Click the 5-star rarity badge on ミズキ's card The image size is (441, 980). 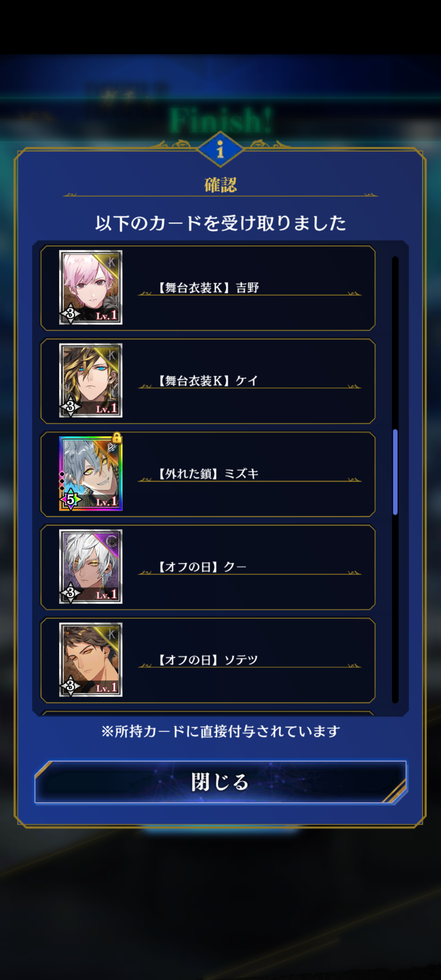(x=70, y=499)
